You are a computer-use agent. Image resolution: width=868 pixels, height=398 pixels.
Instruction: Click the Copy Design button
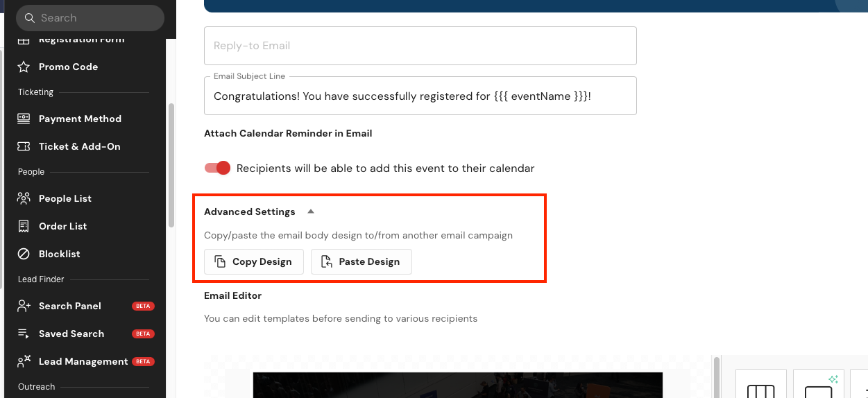pyautogui.click(x=254, y=261)
